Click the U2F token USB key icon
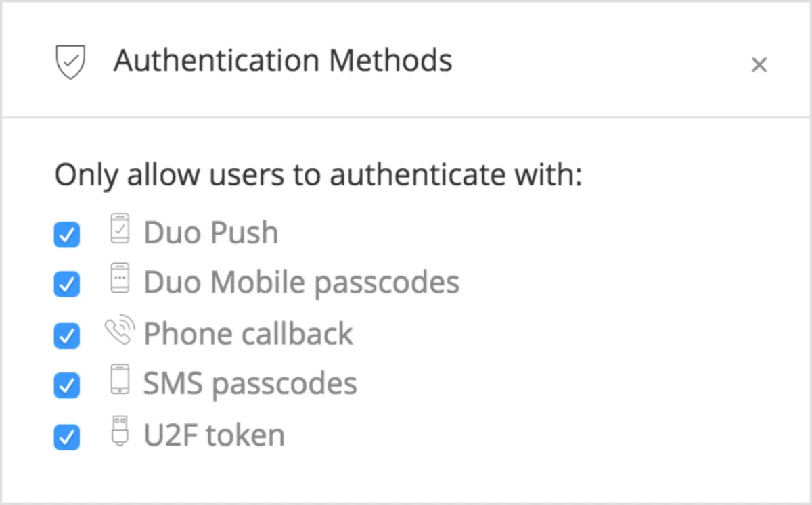This screenshot has height=505, width=812. 120,431
